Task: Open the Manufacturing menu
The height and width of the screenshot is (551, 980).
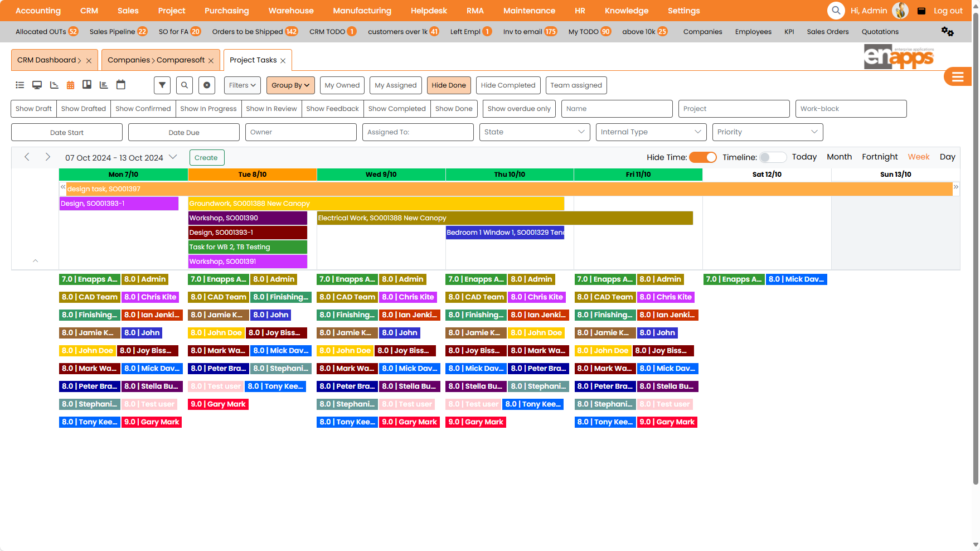Action: [x=362, y=10]
